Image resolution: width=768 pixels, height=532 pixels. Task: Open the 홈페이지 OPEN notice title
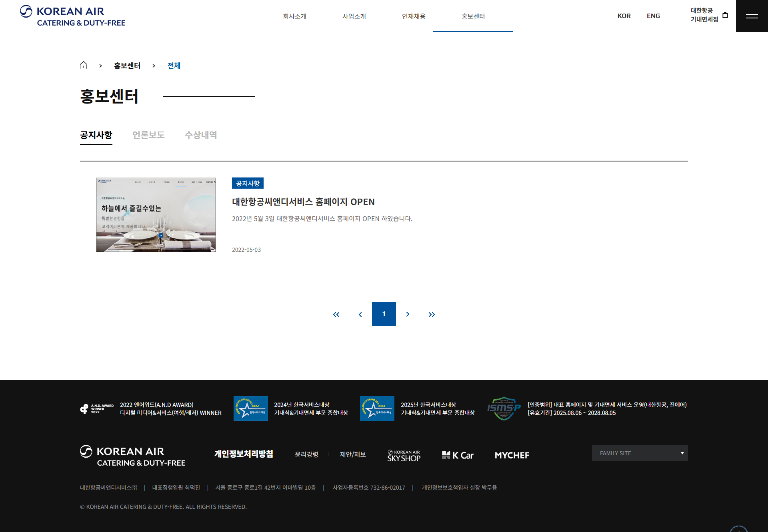(x=303, y=202)
